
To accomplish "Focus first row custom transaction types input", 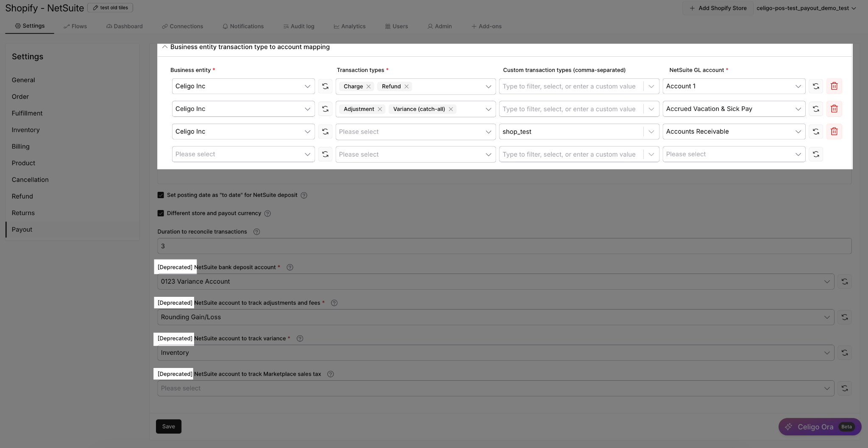I will [x=570, y=86].
